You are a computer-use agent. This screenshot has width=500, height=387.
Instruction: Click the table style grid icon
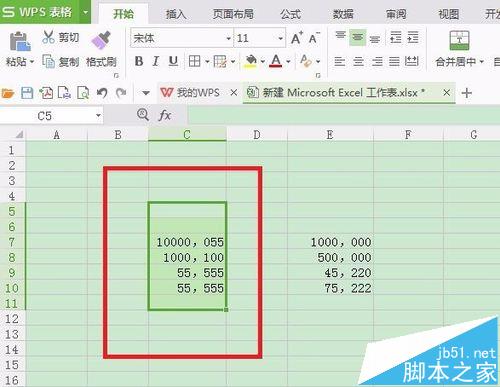[220, 61]
